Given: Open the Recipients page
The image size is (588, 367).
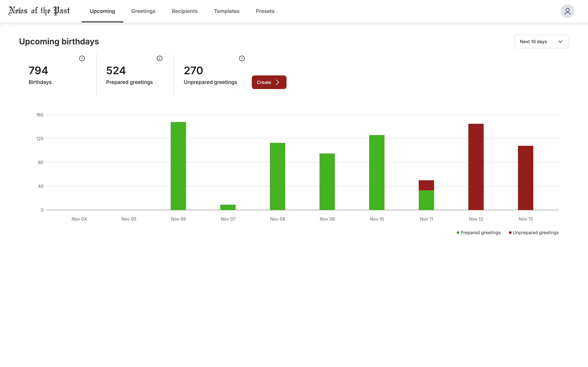Looking at the screenshot, I should tap(185, 11).
